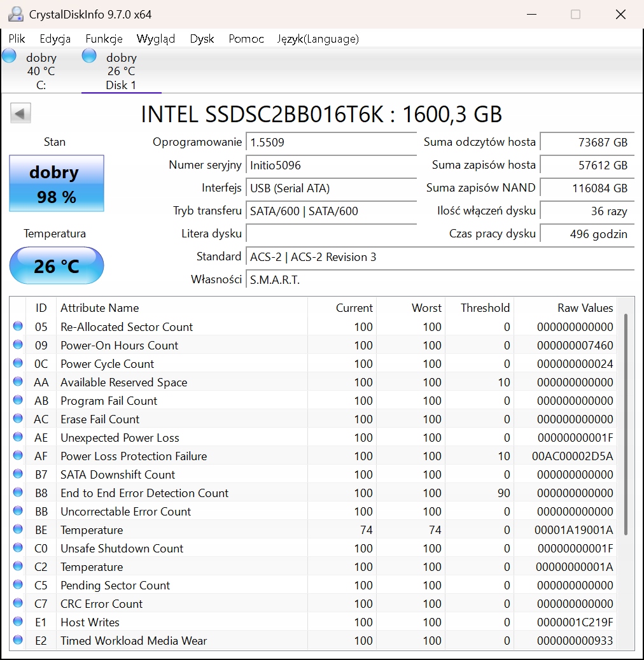This screenshot has width=644, height=660.
Task: Click the S.M.A.R.T. list vertical scrollbar
Action: point(627,423)
